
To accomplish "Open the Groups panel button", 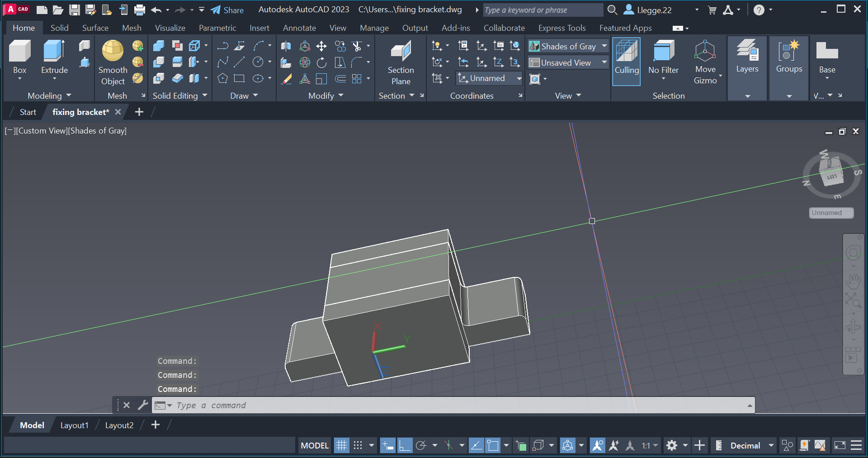I will pos(789,68).
